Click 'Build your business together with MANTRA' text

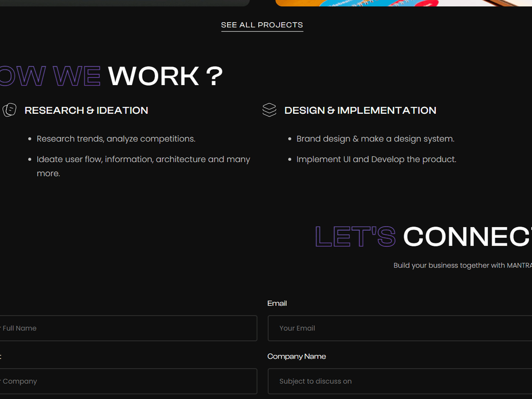[x=462, y=265]
